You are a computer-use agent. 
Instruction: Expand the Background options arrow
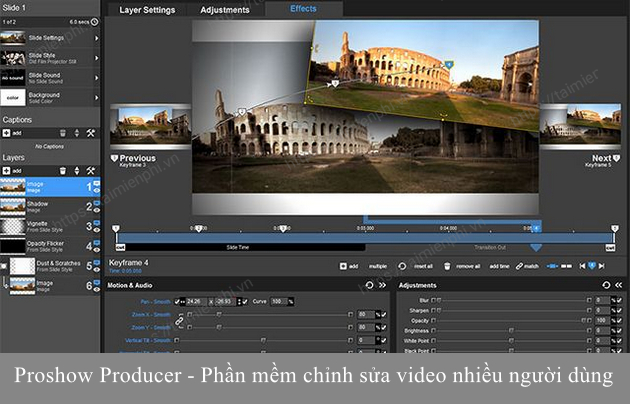click(96, 98)
